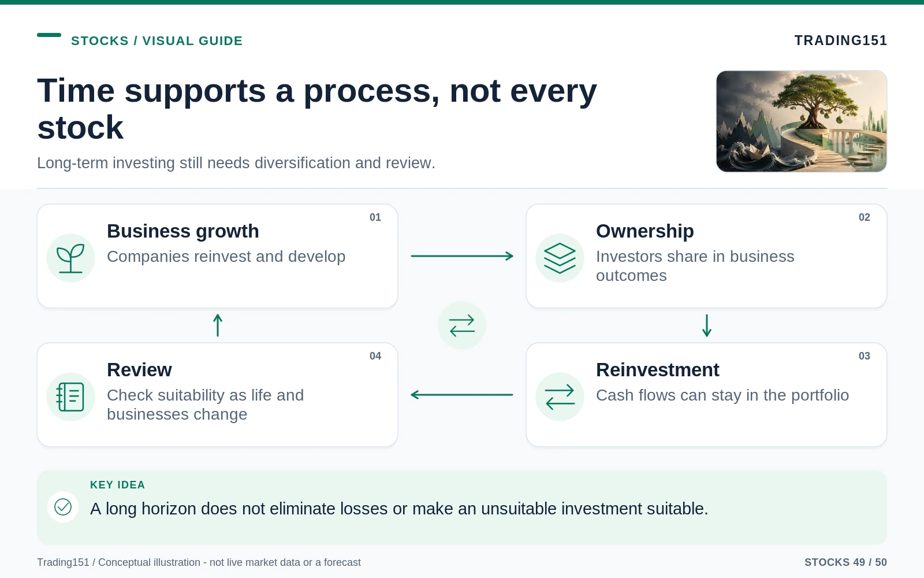Select the Business growth heading
Viewport: 924px width, 578px height.
click(x=183, y=231)
